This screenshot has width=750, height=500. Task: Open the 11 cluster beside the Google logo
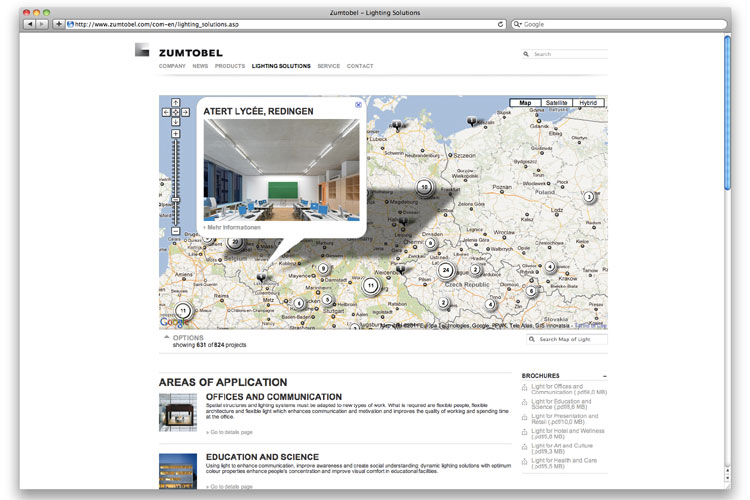(x=183, y=311)
